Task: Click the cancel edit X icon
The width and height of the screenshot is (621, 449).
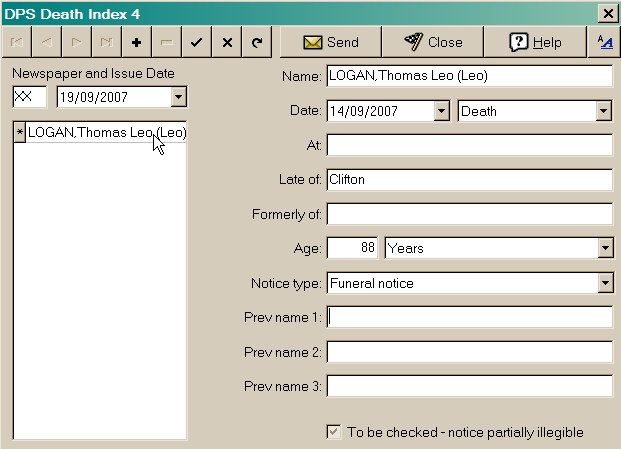Action: click(227, 42)
